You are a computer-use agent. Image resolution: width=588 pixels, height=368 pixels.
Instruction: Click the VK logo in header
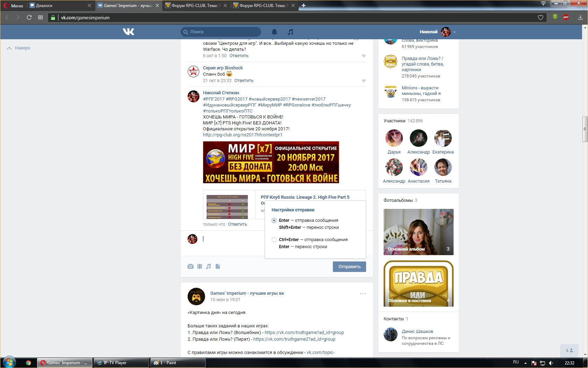128,32
